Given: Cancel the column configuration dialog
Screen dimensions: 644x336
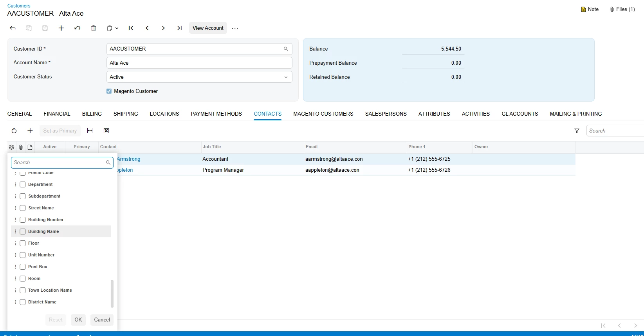Looking at the screenshot, I should (102, 320).
